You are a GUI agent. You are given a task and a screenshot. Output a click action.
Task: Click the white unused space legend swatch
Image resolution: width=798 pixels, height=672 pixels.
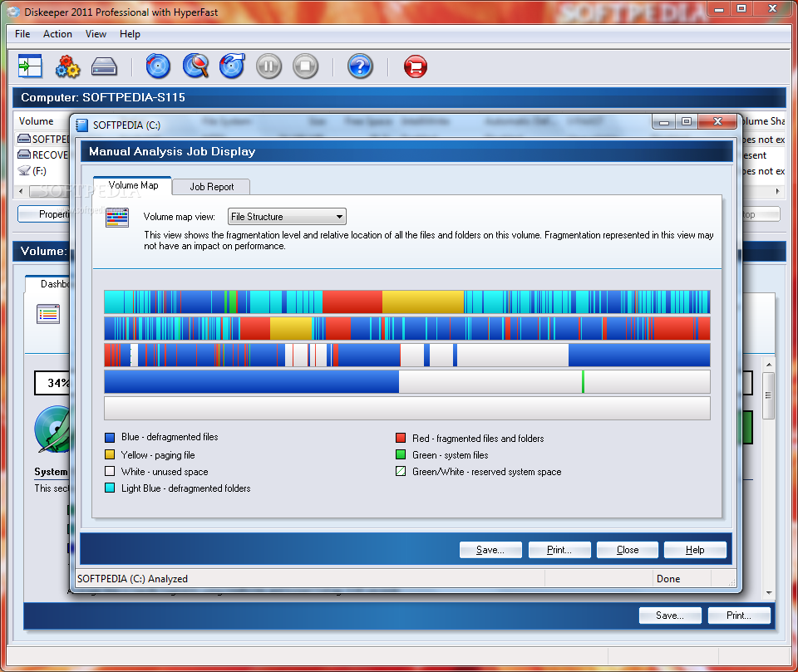click(x=110, y=471)
